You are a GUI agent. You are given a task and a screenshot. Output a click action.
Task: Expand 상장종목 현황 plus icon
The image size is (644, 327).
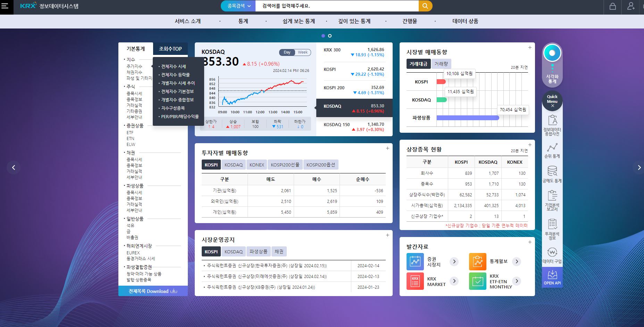pyautogui.click(x=530, y=145)
